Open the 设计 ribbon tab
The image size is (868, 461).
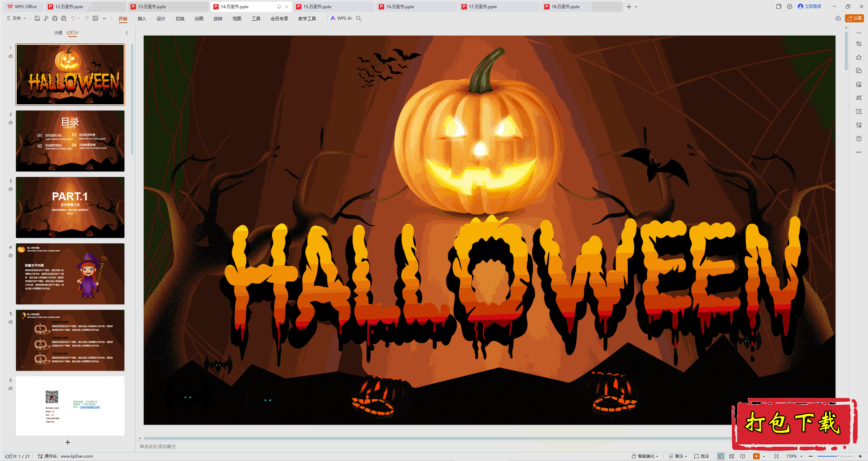tap(161, 19)
